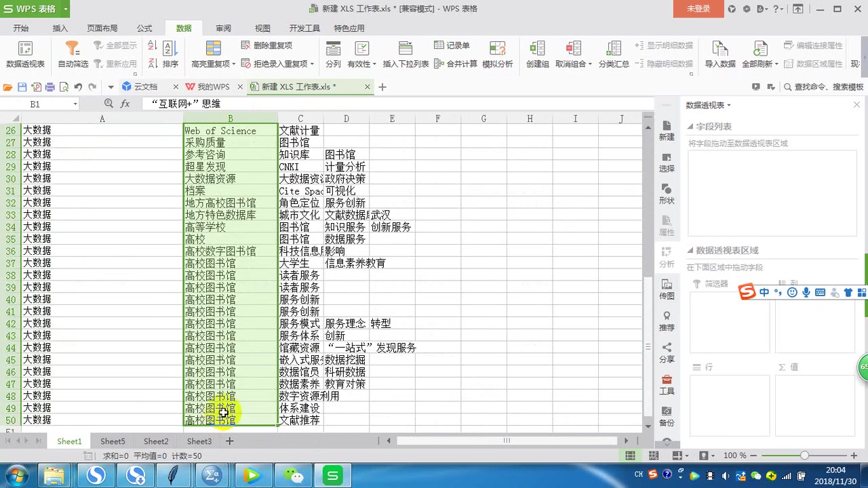Open Text to Columns (分列)

(333, 55)
